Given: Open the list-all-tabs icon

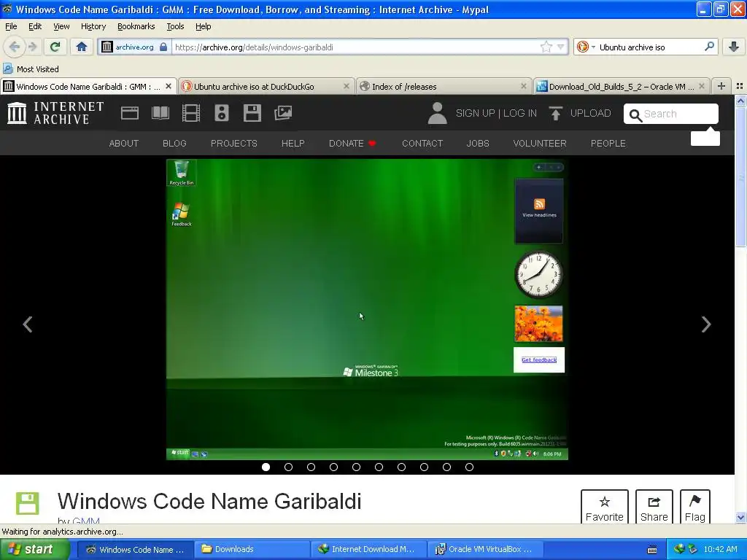Looking at the screenshot, I should (740, 86).
